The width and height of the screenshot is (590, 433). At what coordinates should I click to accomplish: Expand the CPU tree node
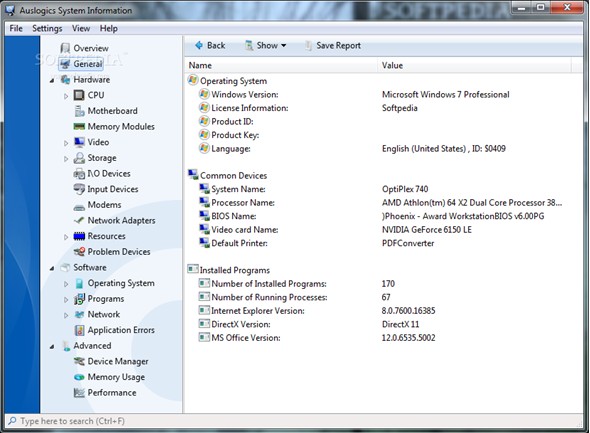66,96
